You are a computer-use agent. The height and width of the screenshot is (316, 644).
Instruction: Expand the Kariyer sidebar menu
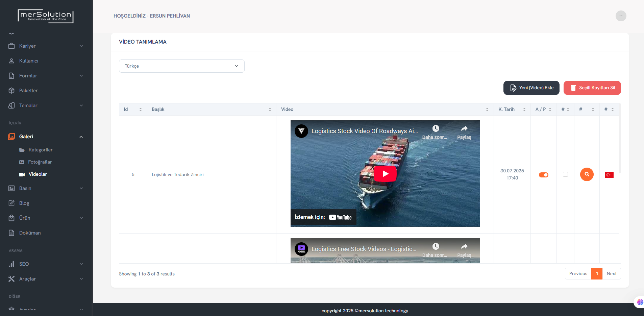[46, 46]
